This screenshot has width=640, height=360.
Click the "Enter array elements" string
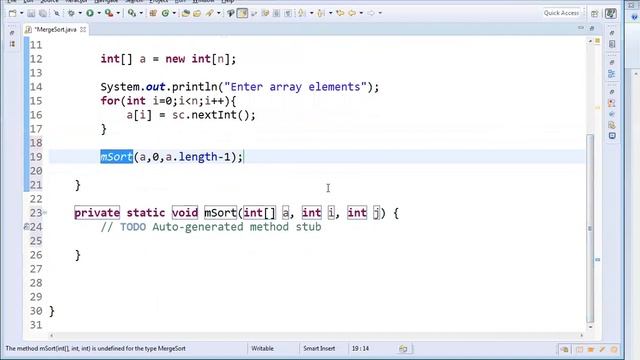[x=296, y=87]
